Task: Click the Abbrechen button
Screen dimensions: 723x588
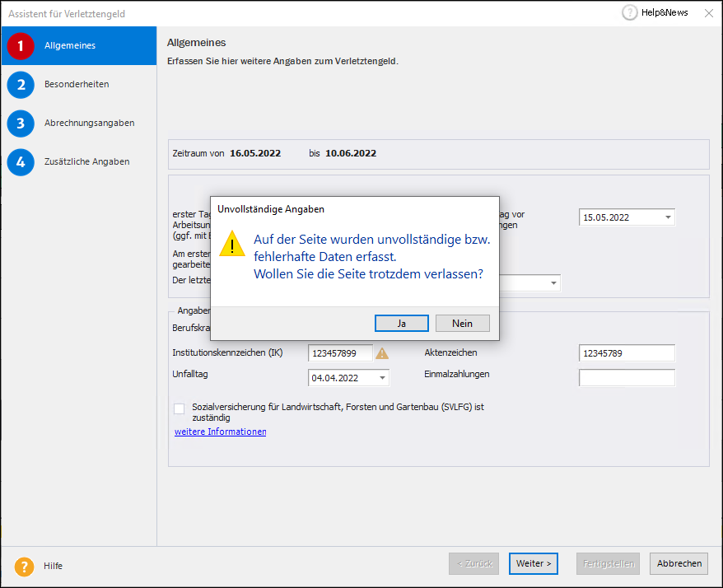Action: click(679, 563)
